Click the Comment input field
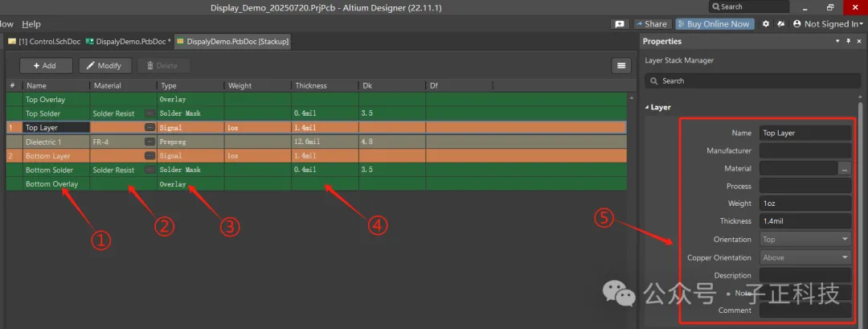This screenshot has width=868, height=329. coord(805,310)
